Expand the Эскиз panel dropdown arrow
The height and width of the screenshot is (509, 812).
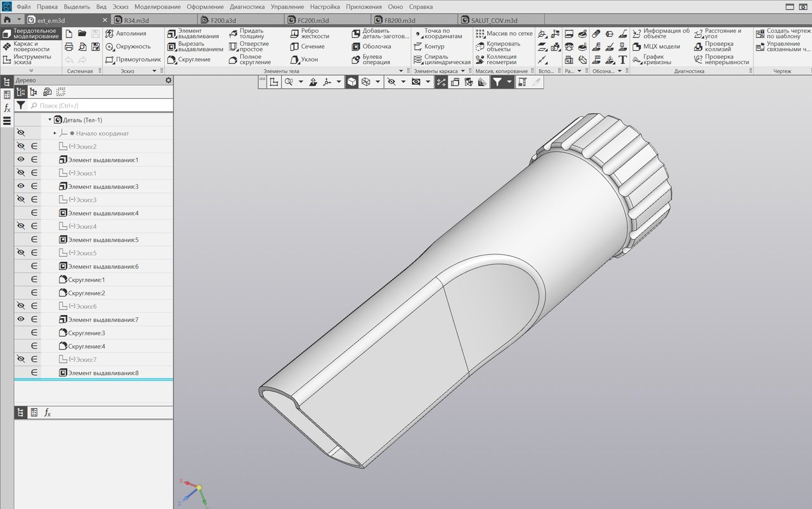click(x=154, y=72)
